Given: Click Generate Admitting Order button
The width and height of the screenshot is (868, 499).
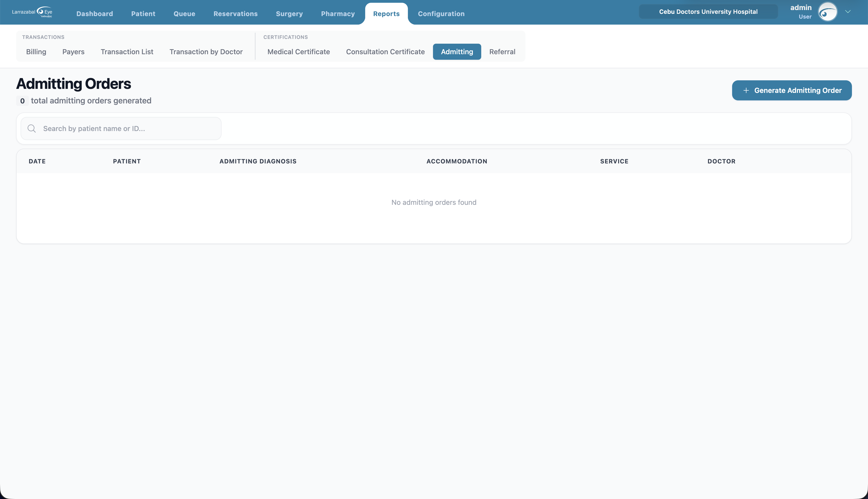Looking at the screenshot, I should click(792, 90).
